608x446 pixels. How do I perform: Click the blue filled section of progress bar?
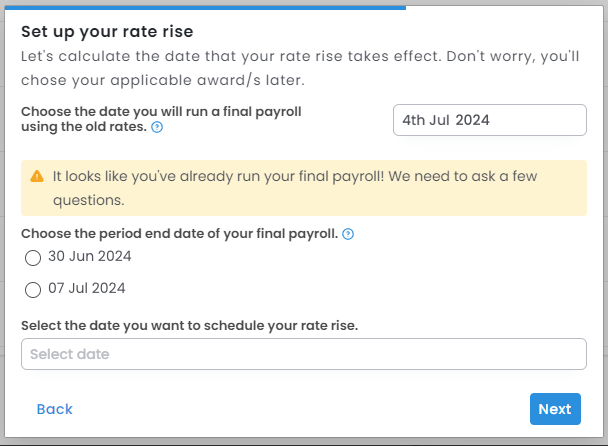pos(200,7)
